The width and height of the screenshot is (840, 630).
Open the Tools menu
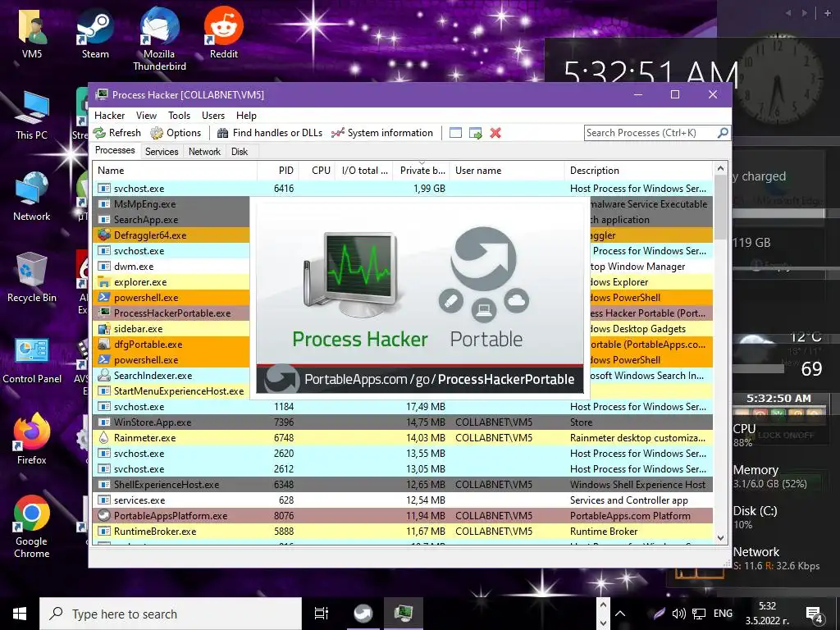[x=179, y=116]
